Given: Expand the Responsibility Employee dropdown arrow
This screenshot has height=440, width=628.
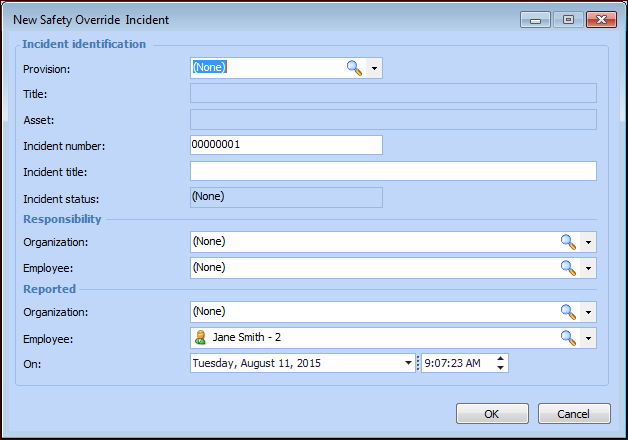Looking at the screenshot, I should 588,268.
